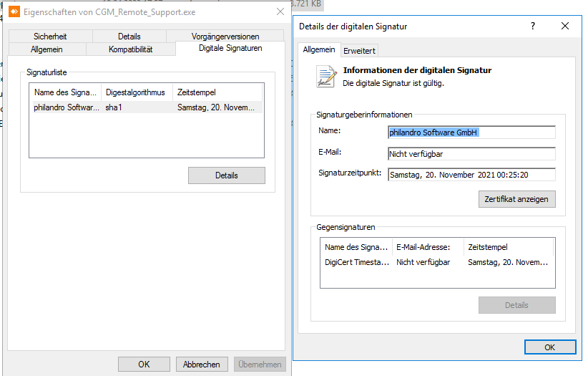This screenshot has height=376, width=588.
Task: Open the Allgemein tab in properties window
Action: coord(46,49)
